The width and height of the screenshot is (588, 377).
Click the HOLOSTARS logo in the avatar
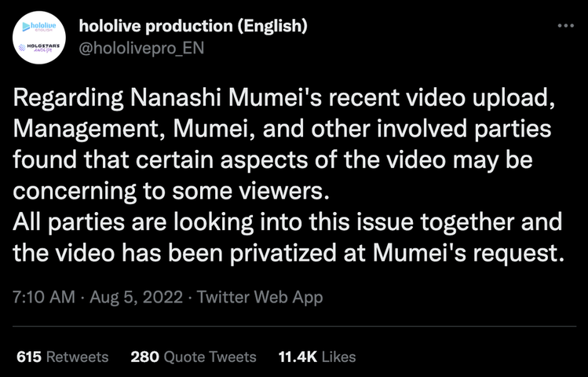point(39,47)
